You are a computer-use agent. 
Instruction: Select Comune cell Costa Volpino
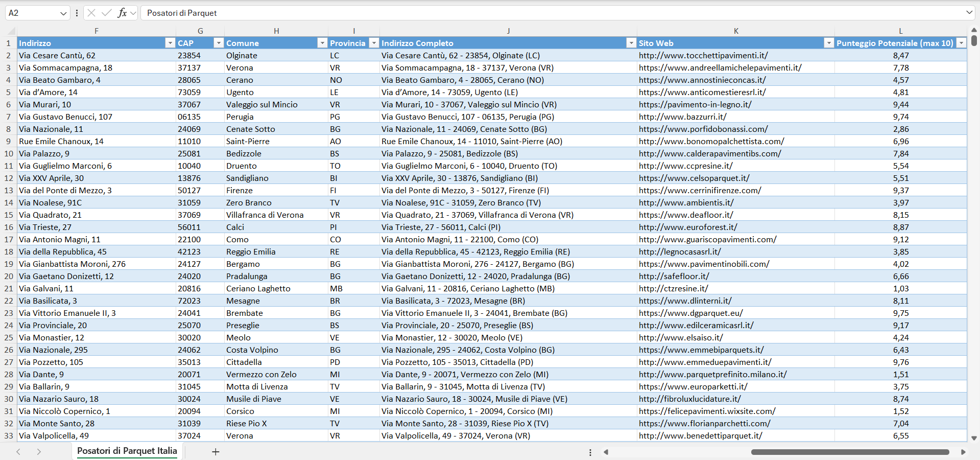(x=276, y=350)
